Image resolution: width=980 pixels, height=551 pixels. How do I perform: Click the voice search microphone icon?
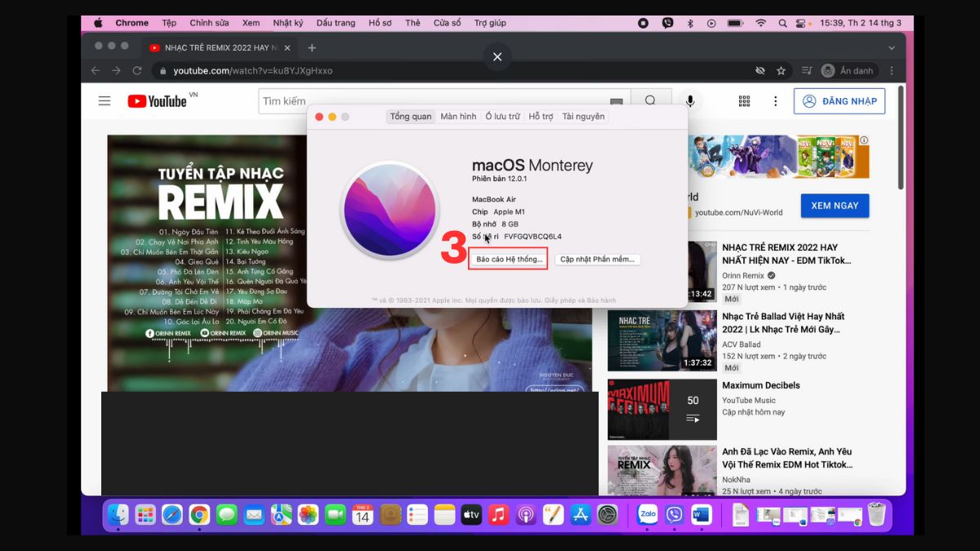[x=690, y=101]
